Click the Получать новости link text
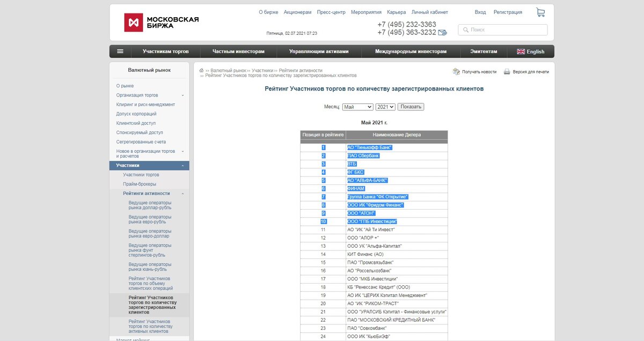644x341 pixels. pyautogui.click(x=479, y=72)
